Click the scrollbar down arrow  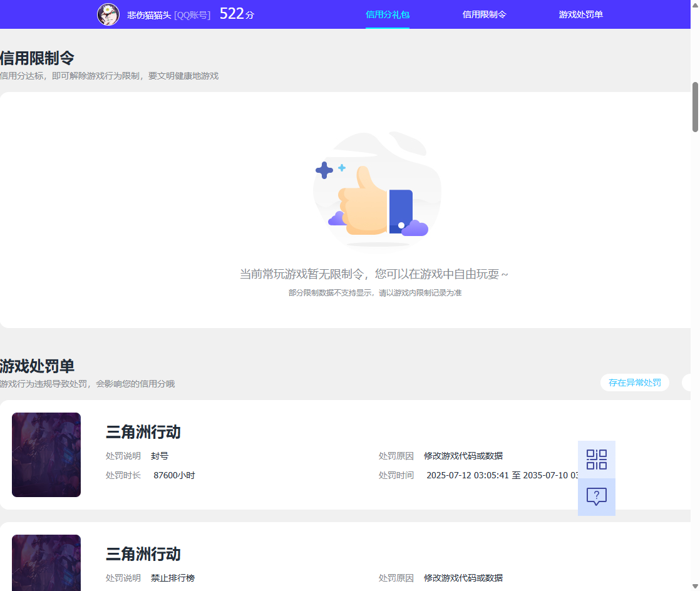click(695, 586)
